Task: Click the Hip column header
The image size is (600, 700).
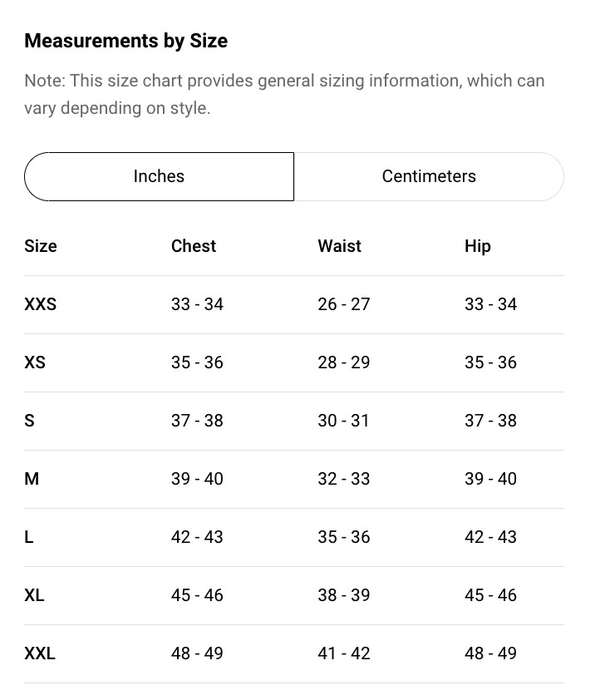Action: [478, 246]
